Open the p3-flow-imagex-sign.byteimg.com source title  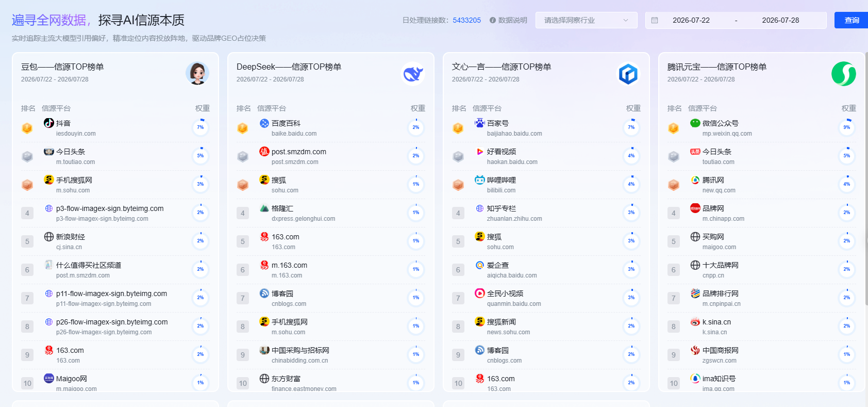click(110, 208)
